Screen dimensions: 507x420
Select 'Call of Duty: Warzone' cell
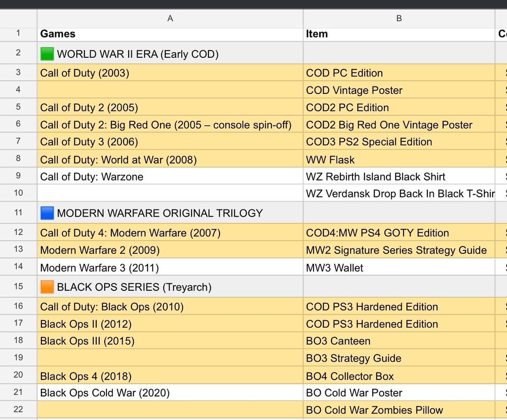point(170,176)
